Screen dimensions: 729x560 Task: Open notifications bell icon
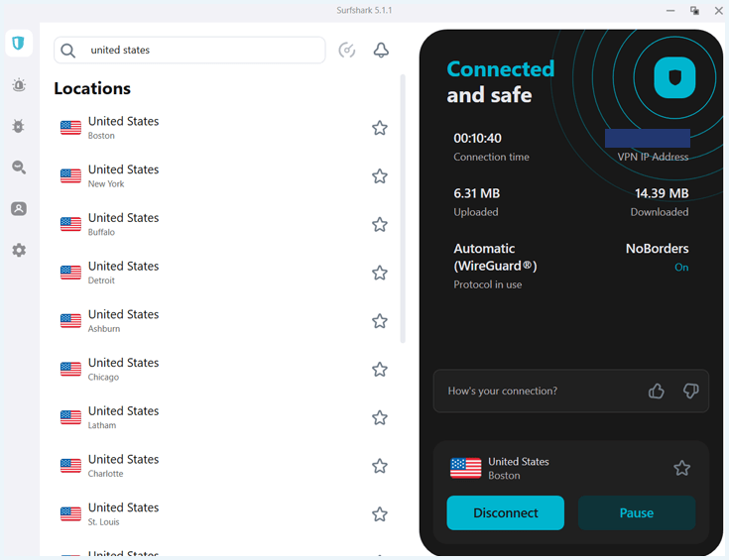coord(381,50)
